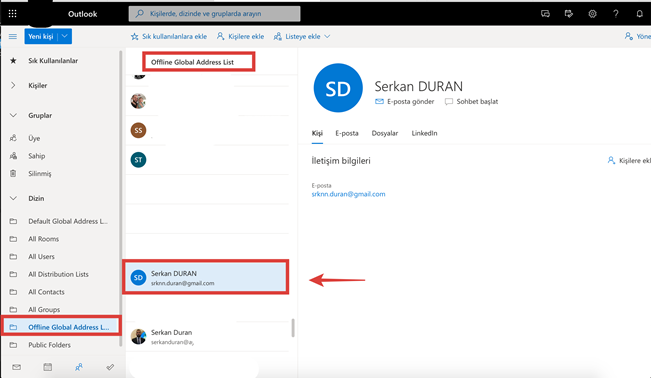651x378 pixels.
Task: Select Sahip under Gruplar
Action: pyautogui.click(x=37, y=156)
